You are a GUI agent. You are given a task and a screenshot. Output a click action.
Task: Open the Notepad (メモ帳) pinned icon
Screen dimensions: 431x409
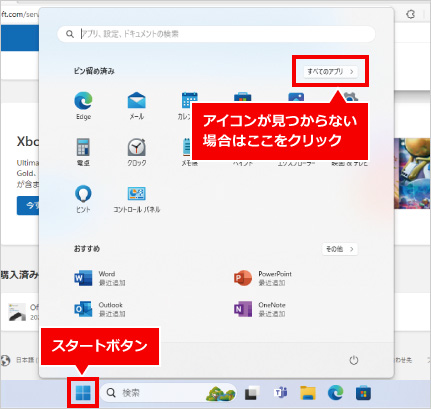[187, 147]
